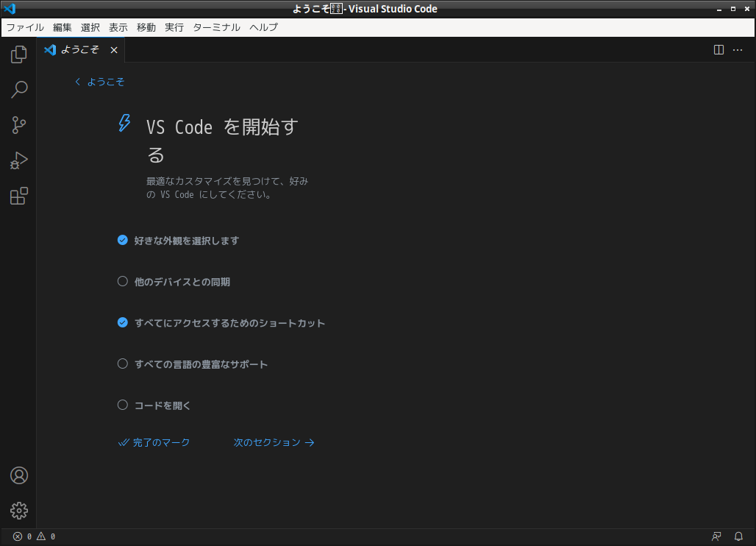
Task: Open notifications bell in status bar
Action: click(738, 536)
